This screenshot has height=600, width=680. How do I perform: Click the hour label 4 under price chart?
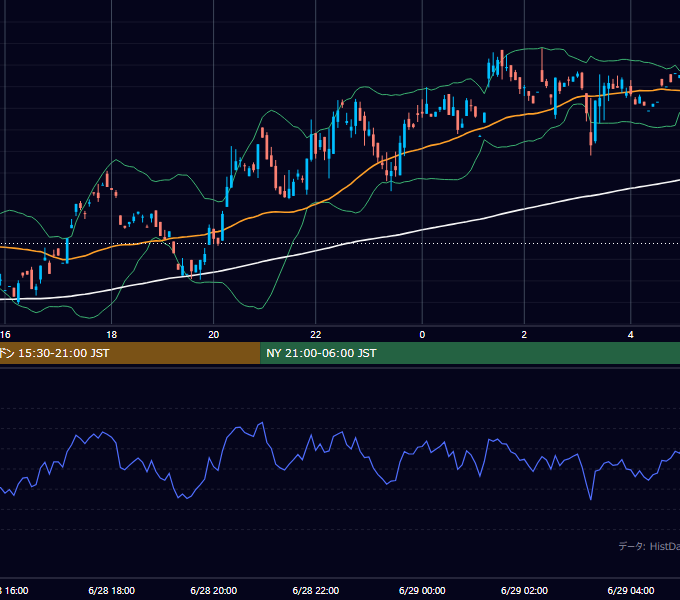pos(631,335)
